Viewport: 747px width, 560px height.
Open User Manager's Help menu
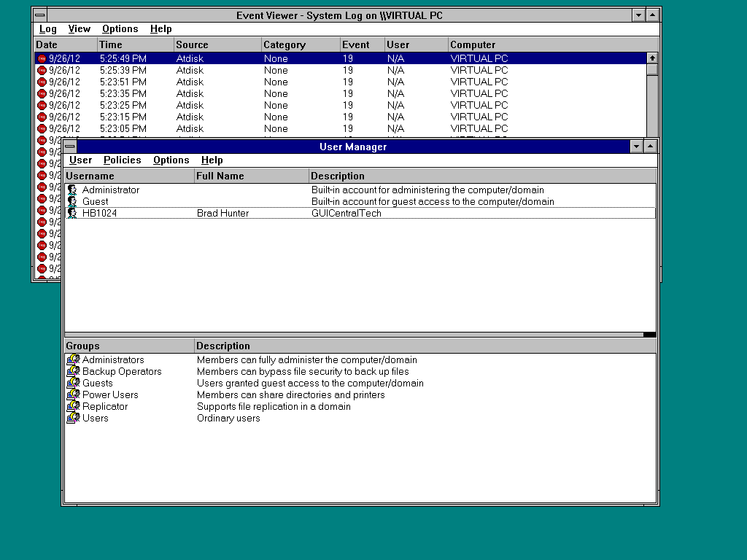(x=212, y=160)
